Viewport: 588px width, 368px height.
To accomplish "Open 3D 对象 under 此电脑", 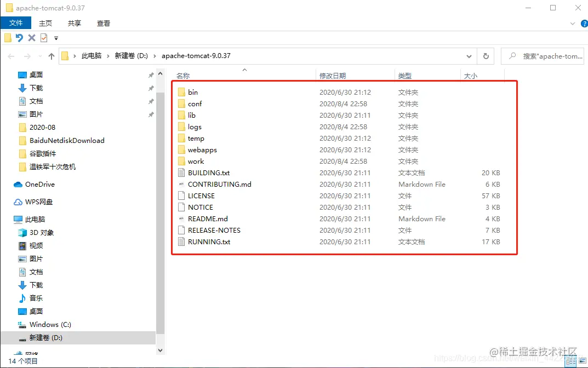I will pyautogui.click(x=42, y=233).
